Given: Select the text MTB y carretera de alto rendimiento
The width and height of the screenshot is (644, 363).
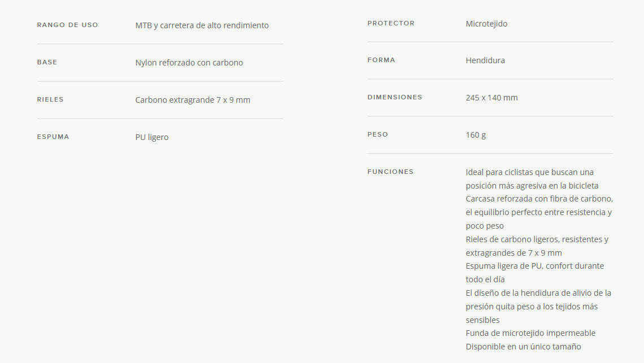Looking at the screenshot, I should (202, 25).
